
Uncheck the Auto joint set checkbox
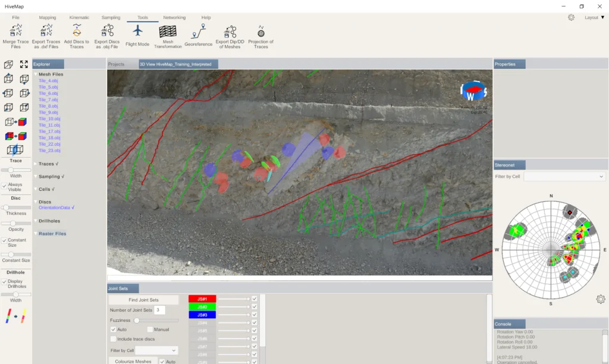pos(114,330)
